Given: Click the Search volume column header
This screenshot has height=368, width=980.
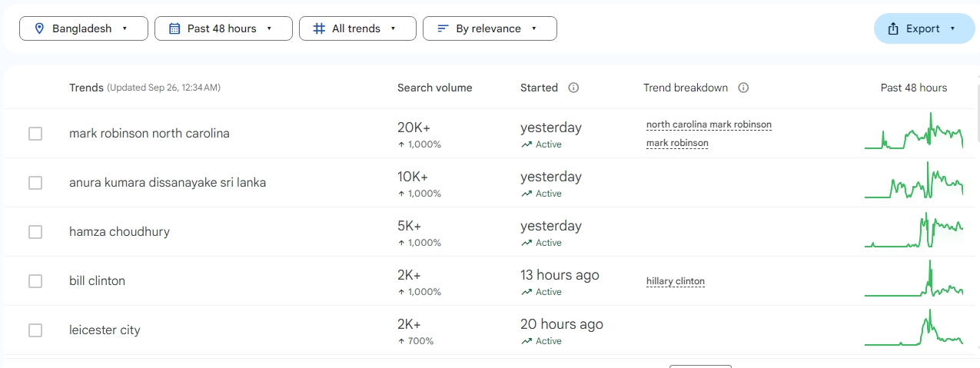Looking at the screenshot, I should pos(435,88).
